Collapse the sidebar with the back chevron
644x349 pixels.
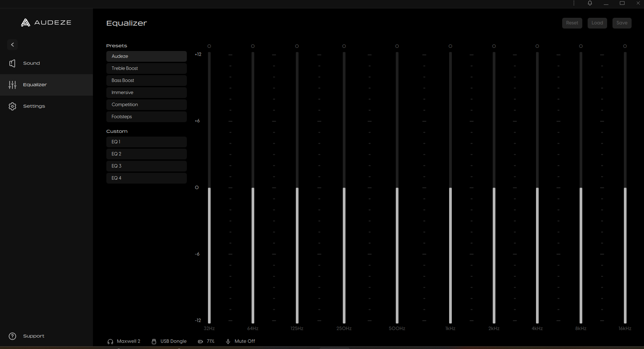tap(12, 44)
